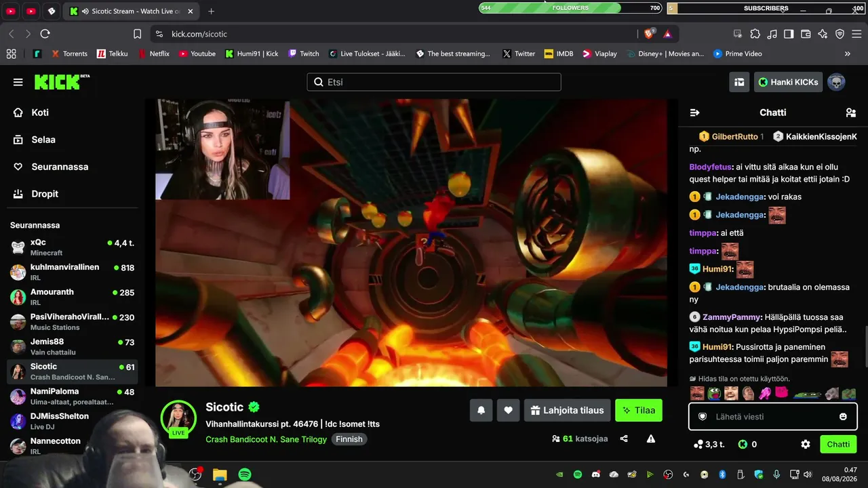Open the chat shield identity icon
Image resolution: width=868 pixels, height=488 pixels.
click(703, 417)
